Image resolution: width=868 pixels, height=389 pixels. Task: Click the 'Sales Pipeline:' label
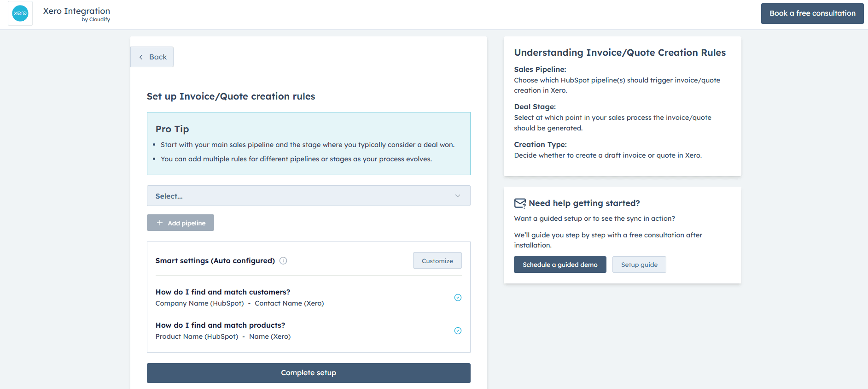[540, 70]
